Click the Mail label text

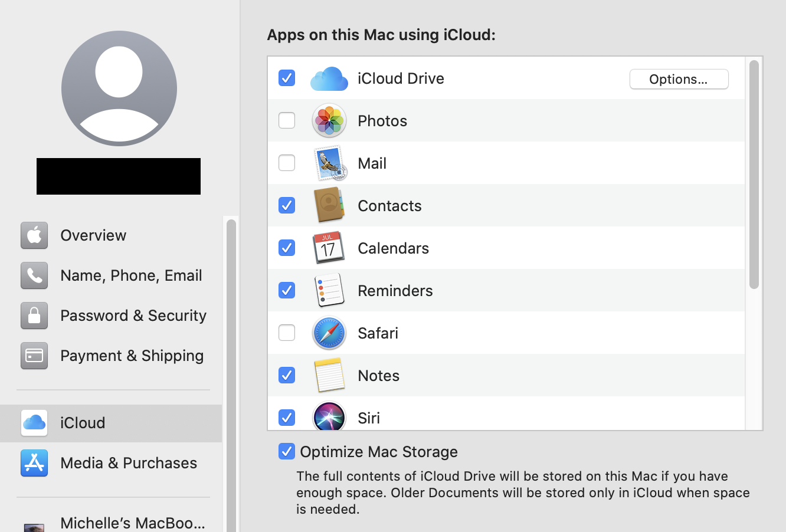(372, 163)
